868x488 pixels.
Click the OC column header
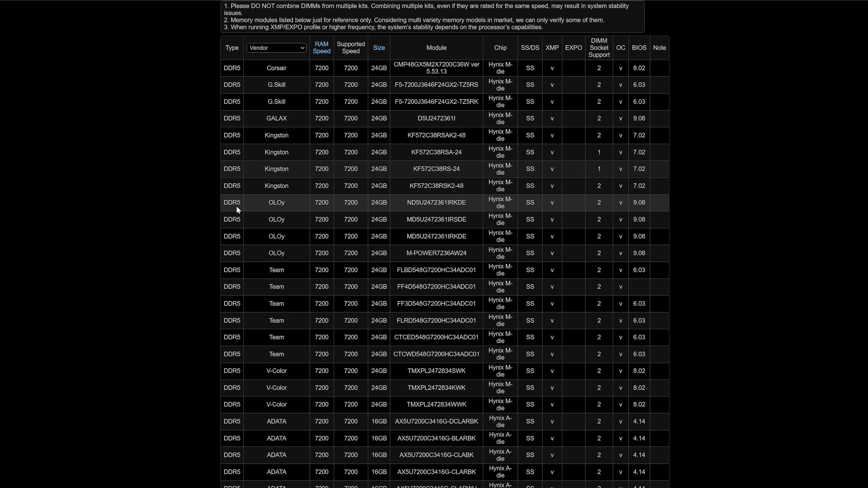pos(620,48)
